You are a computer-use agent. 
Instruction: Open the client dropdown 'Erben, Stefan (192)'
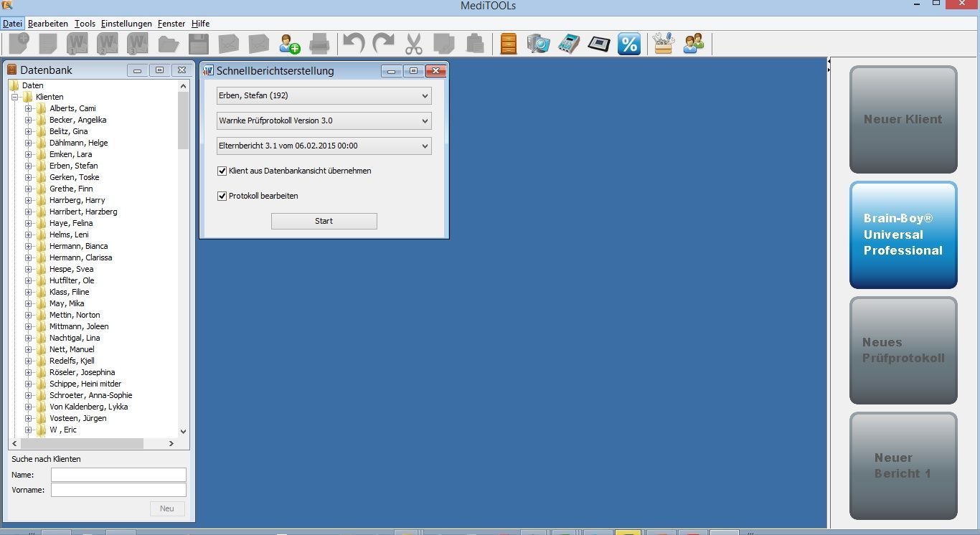tap(324, 95)
